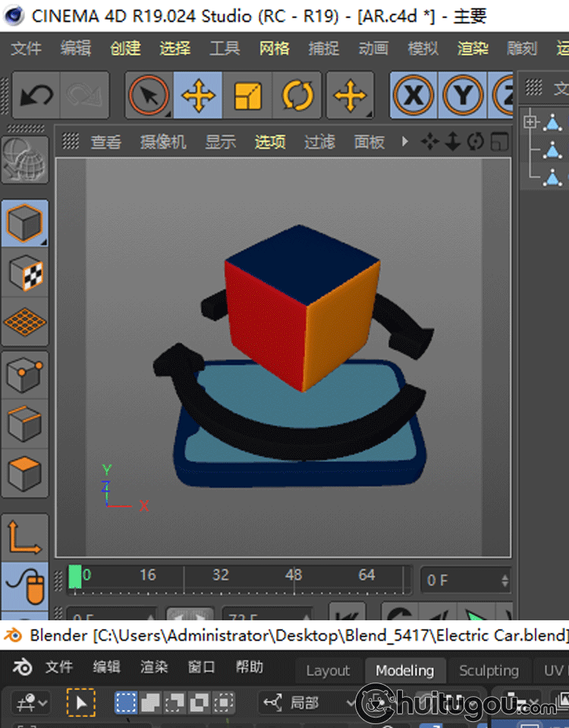This screenshot has width=569, height=728.
Task: Toggle the Tweak mouse icon
Action: pyautogui.click(x=25, y=586)
